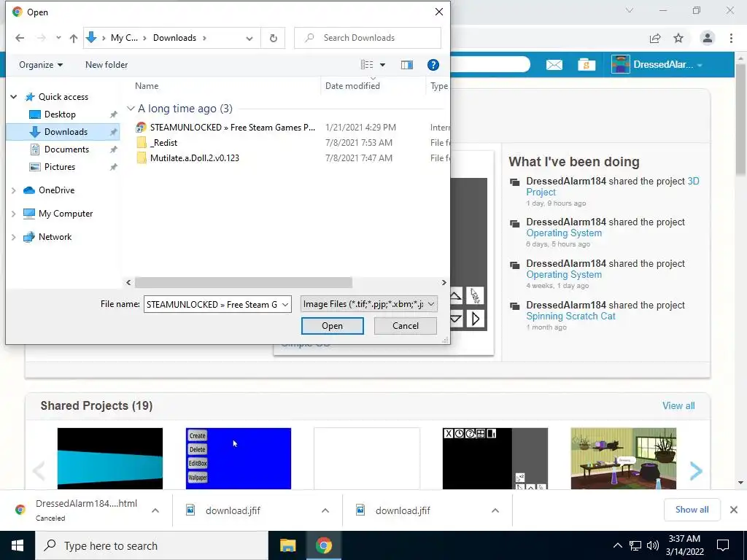The width and height of the screenshot is (747, 560).
Task: Open the Organize menu
Action: pos(41,65)
